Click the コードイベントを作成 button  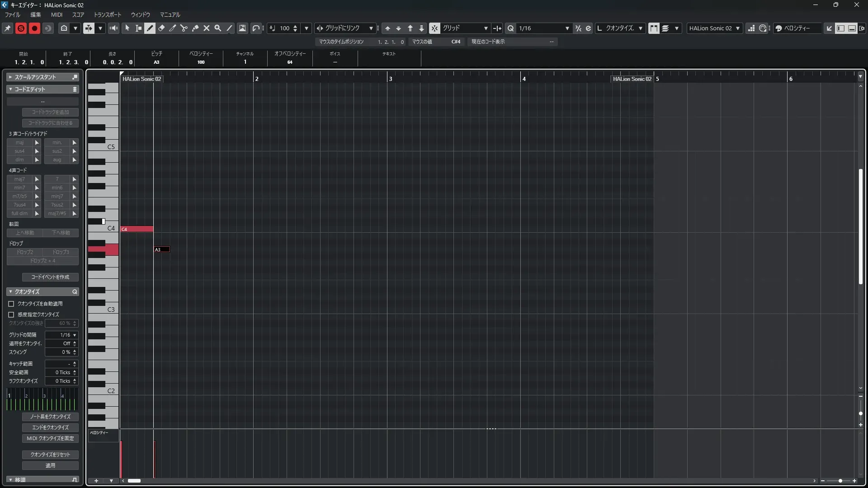[x=50, y=277]
